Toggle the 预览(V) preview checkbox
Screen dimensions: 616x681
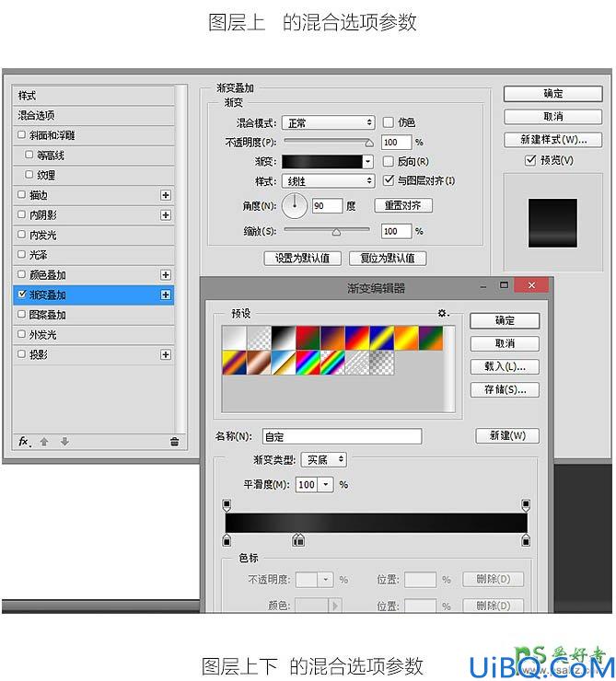coord(530,160)
